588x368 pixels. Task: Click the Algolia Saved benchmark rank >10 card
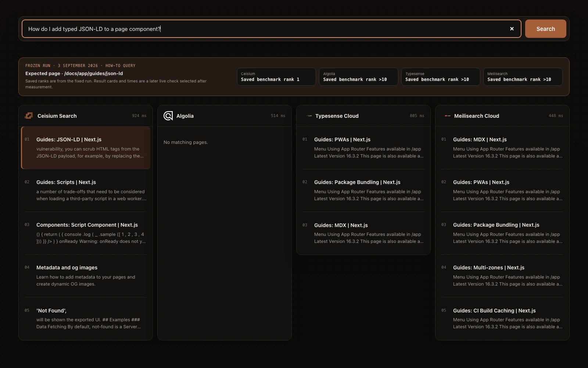point(358,77)
